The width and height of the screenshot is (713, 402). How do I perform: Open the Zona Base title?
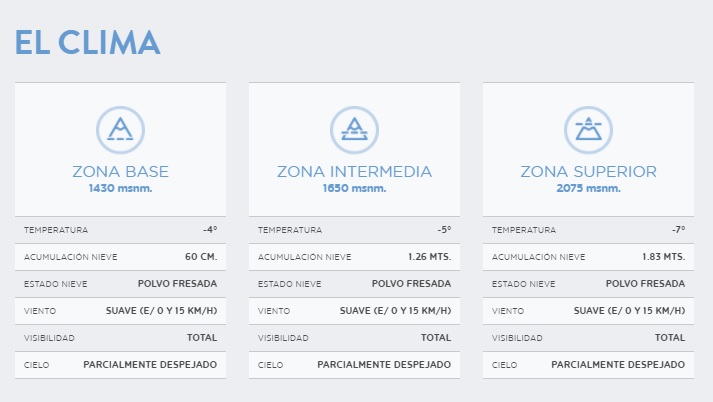[120, 171]
